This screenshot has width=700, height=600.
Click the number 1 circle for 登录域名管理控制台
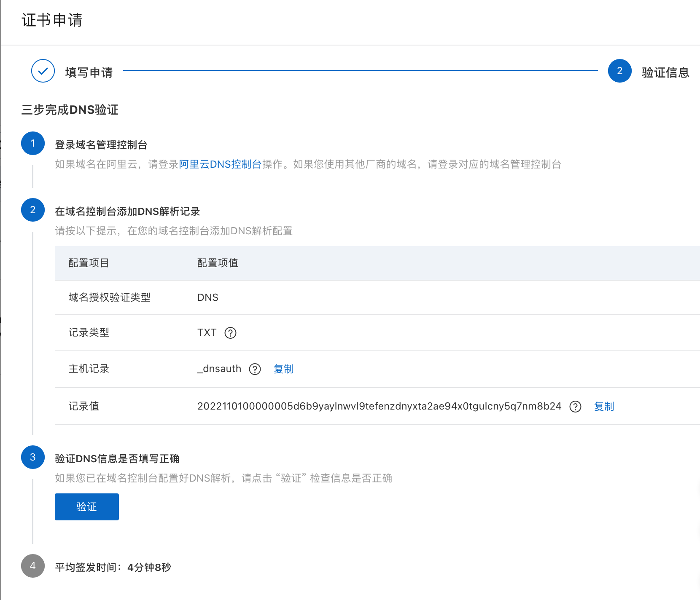point(33,143)
